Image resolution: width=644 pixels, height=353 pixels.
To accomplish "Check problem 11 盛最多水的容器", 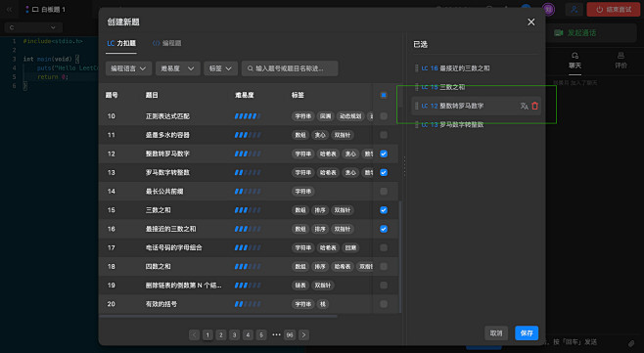I will pos(384,135).
